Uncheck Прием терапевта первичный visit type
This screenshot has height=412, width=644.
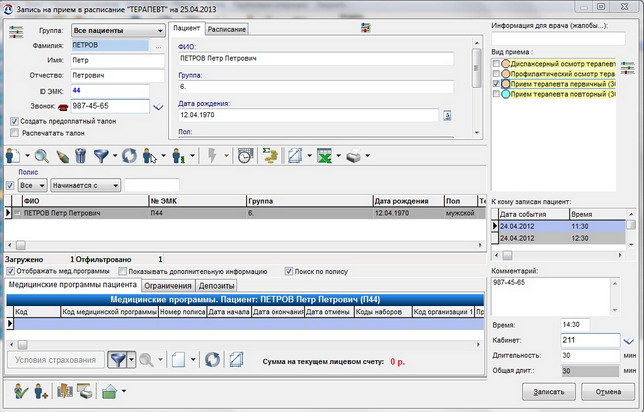click(x=496, y=84)
